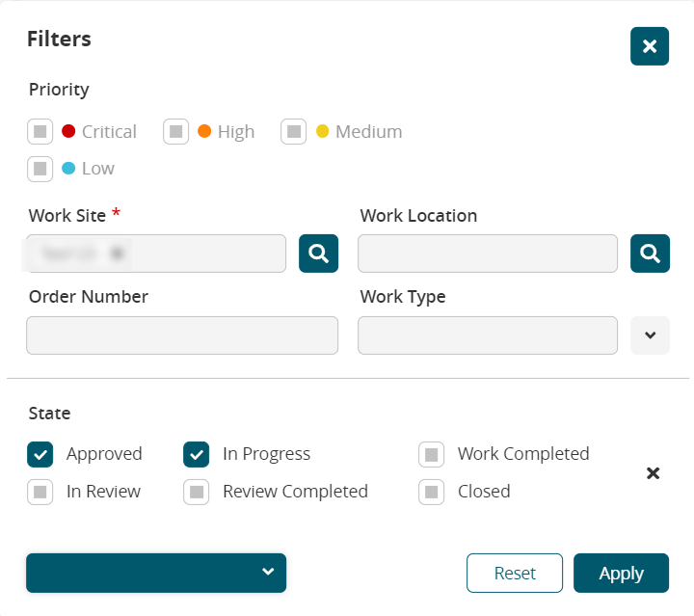Expand the Work Type dropdown arrow
694x616 pixels.
[x=650, y=335]
